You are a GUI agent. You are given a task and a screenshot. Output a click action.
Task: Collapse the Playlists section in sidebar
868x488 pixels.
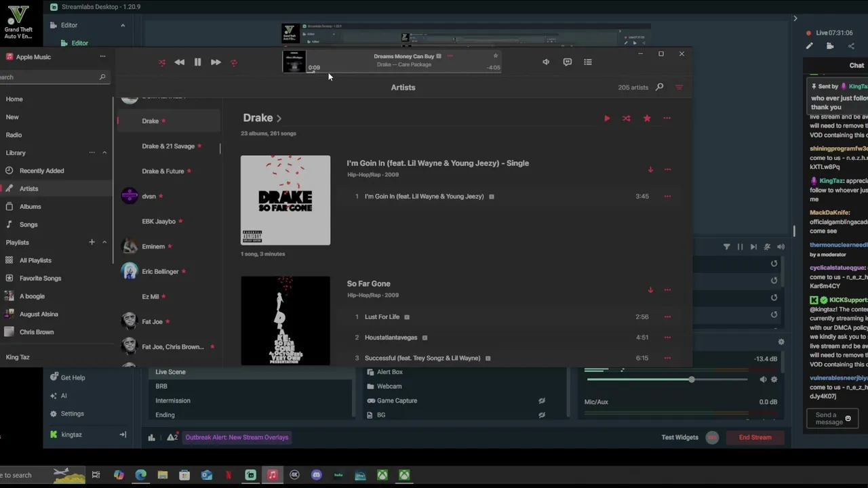click(x=104, y=243)
